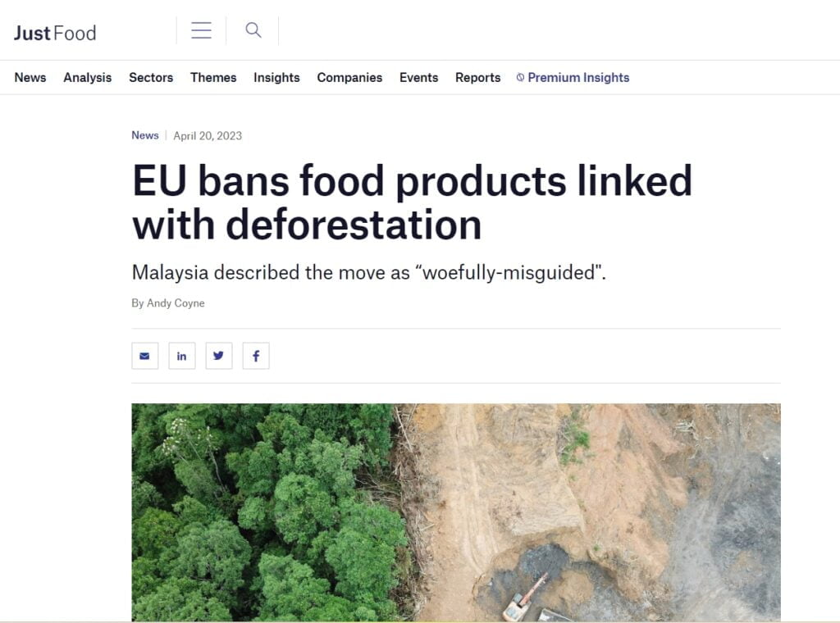Screen dimensions: 840x623
Task: Click the deforestation article image
Action: [x=456, y=512]
